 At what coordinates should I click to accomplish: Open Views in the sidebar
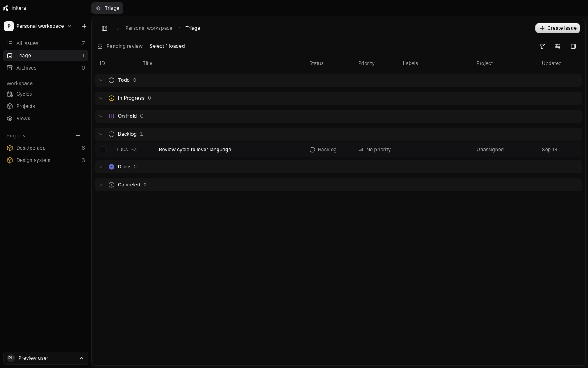click(46, 119)
